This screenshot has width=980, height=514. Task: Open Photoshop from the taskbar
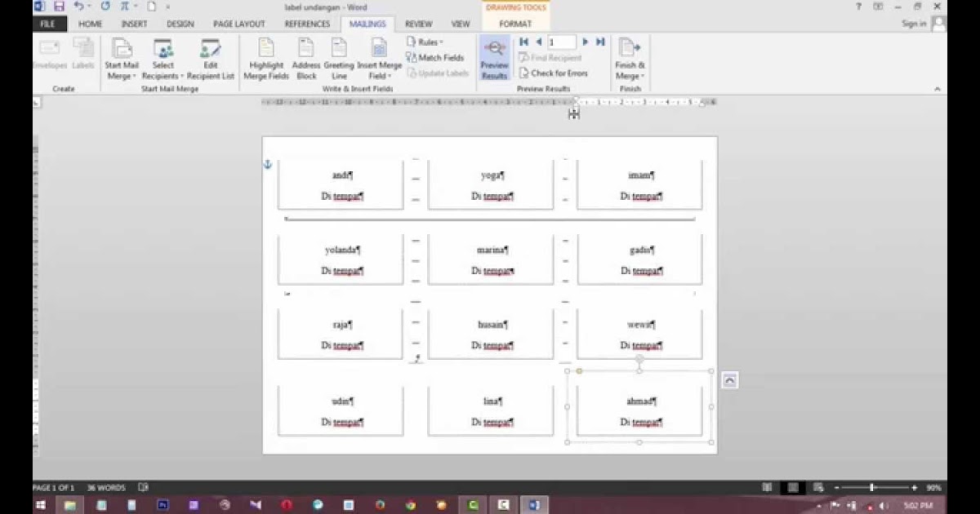point(163,505)
